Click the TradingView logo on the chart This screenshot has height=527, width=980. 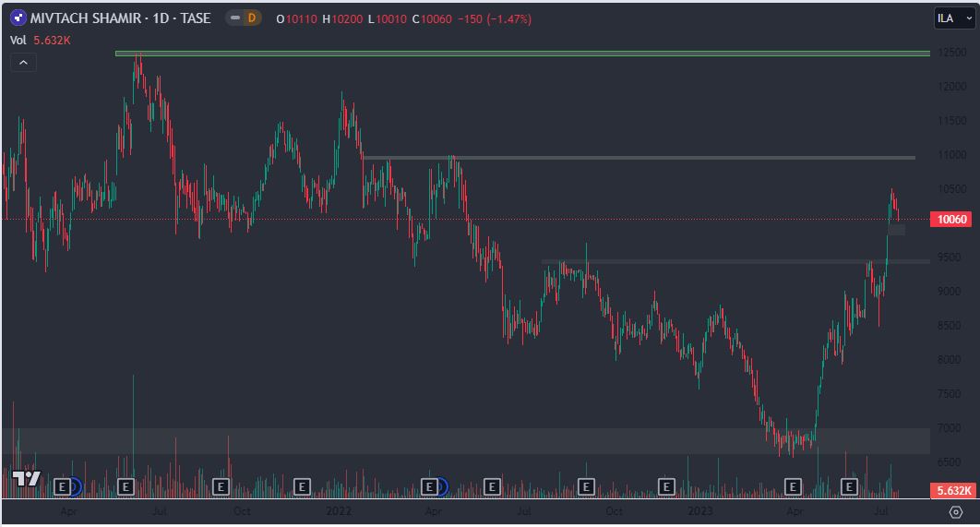coord(27,479)
